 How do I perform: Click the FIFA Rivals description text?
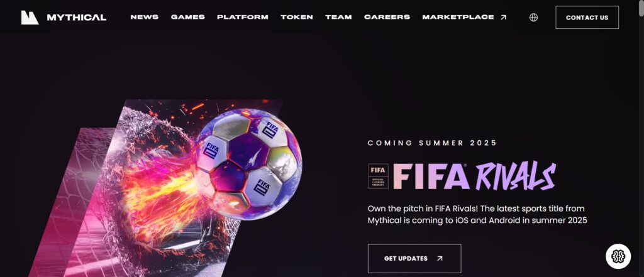pos(477,215)
